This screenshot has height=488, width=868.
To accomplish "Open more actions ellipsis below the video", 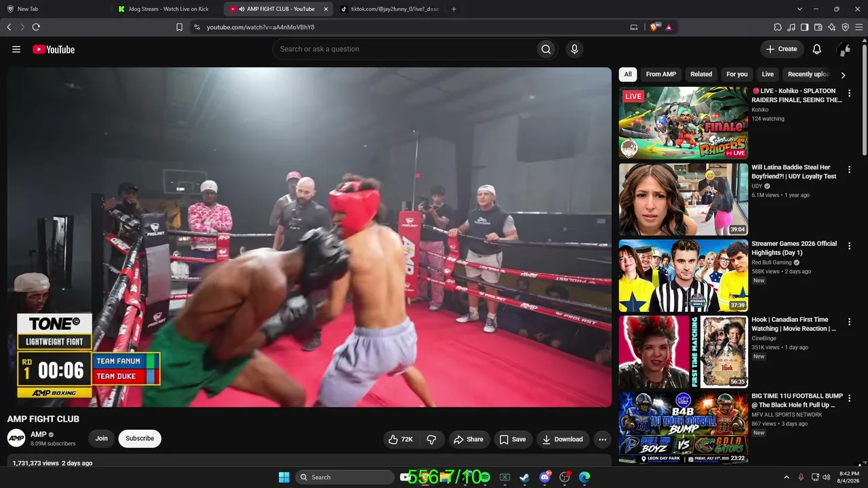I will pyautogui.click(x=602, y=439).
